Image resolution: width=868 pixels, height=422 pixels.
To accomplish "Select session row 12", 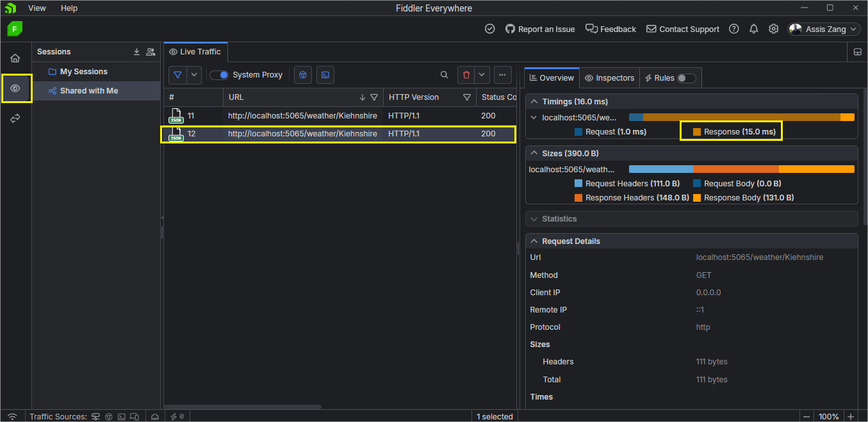I will tap(340, 134).
